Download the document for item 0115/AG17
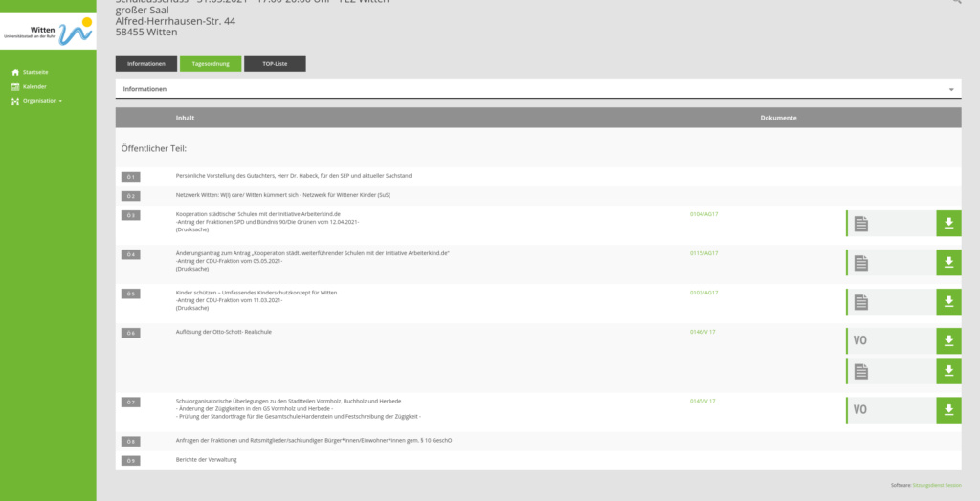980x501 pixels. (947, 263)
